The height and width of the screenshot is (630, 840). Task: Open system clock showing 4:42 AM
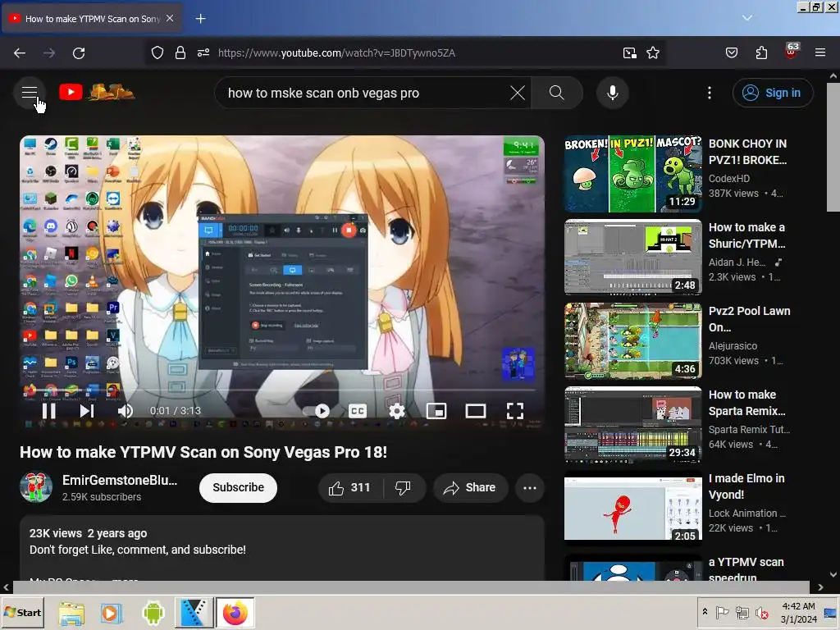(798, 612)
